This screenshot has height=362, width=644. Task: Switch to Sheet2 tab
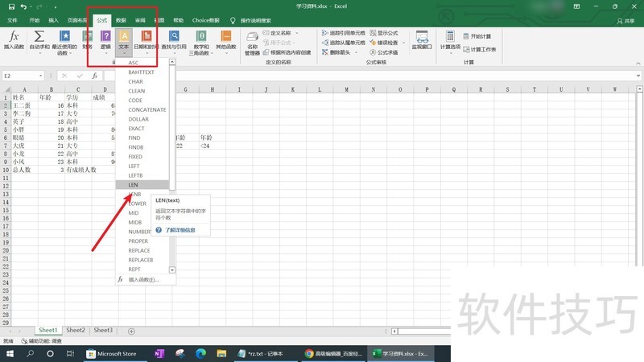click(x=76, y=330)
